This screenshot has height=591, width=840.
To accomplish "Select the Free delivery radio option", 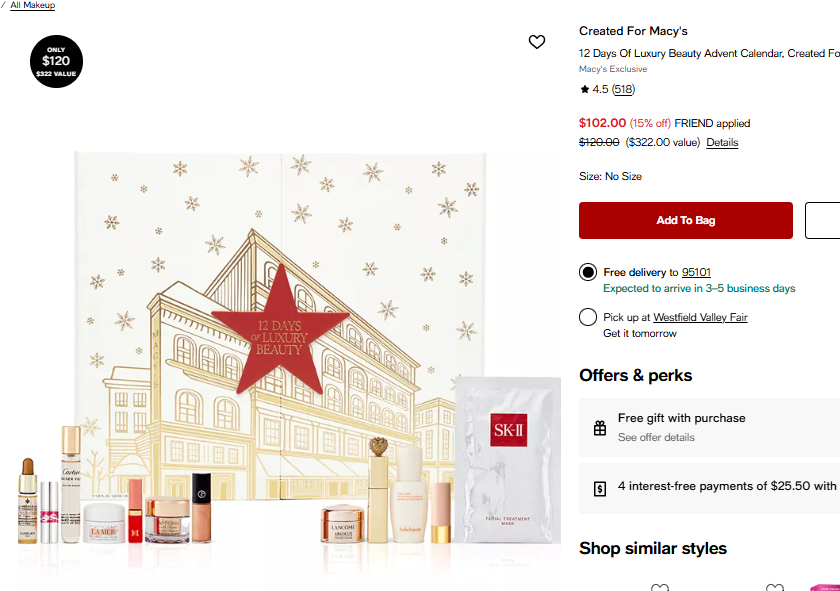I will point(588,272).
